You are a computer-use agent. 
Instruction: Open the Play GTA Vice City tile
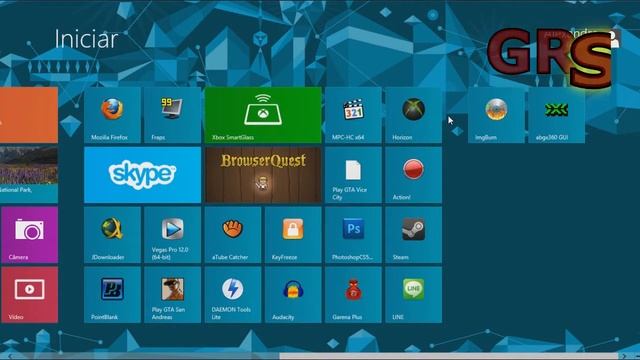(x=353, y=175)
